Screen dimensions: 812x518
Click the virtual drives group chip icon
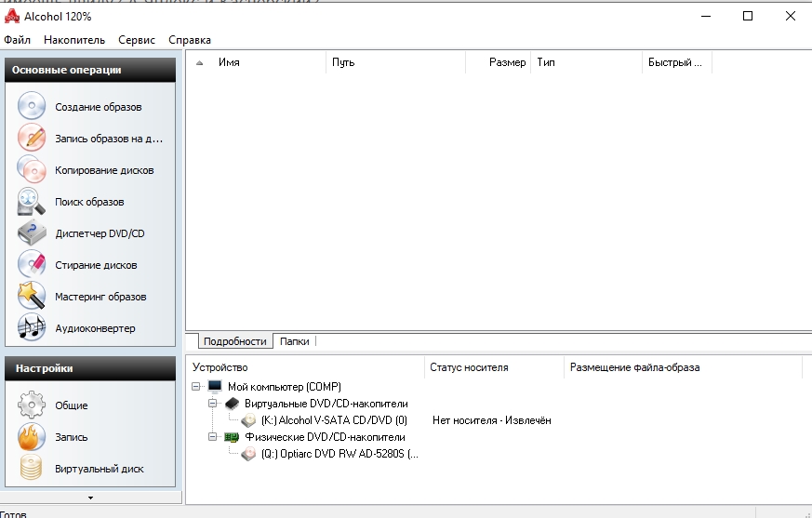[232, 404]
